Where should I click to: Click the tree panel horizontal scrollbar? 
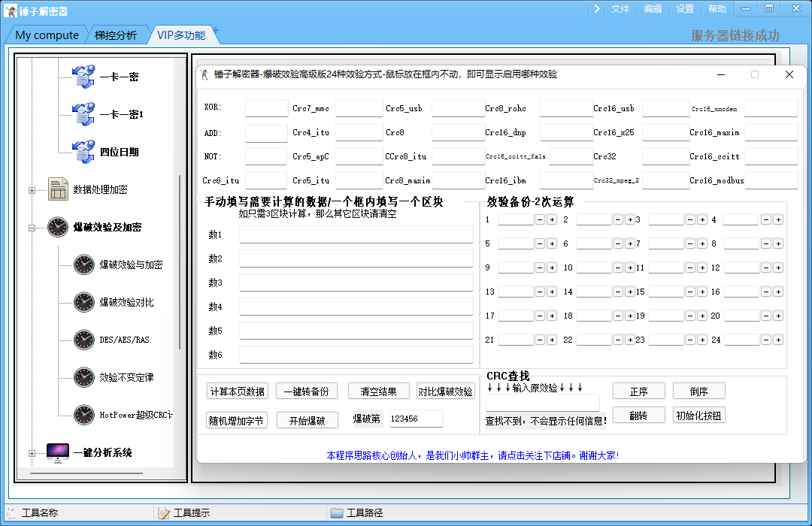86,473
